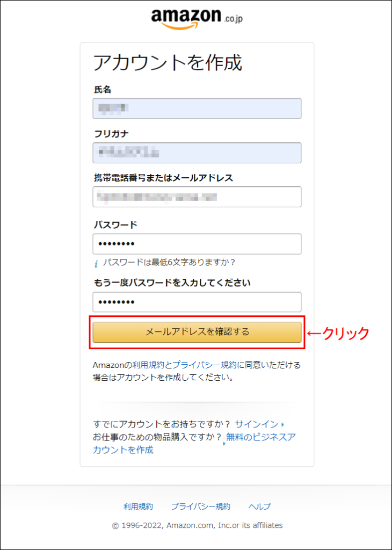
Task: Click the footer 利用規約 link
Action: 138,506
